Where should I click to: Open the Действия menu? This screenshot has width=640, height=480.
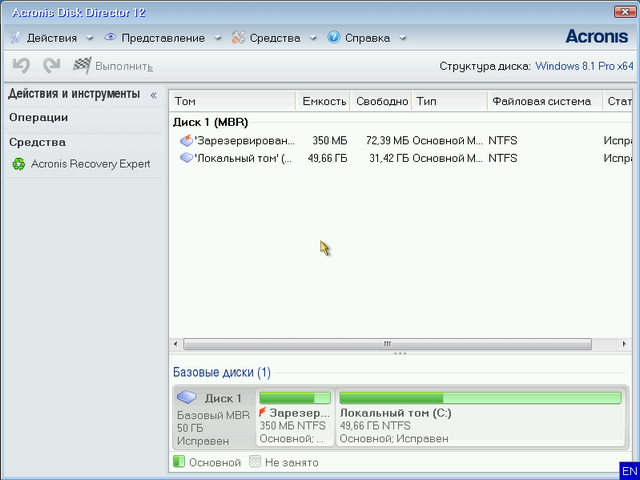click(x=52, y=38)
